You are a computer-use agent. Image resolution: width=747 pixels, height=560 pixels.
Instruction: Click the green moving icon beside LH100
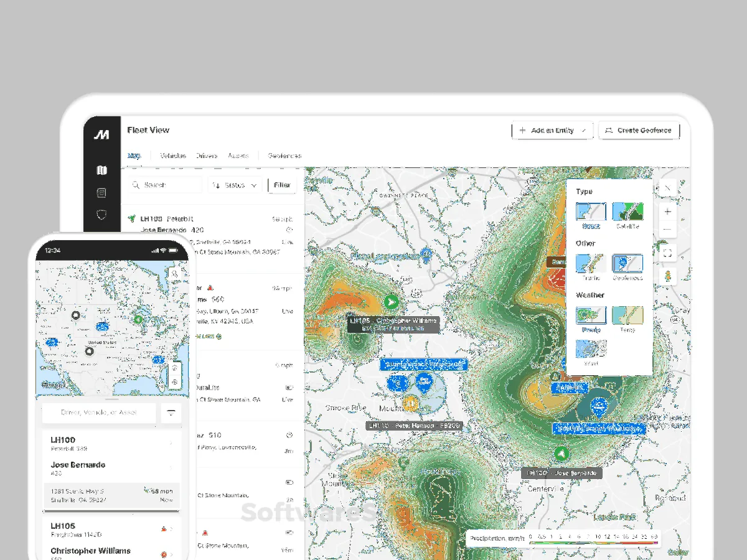132,219
